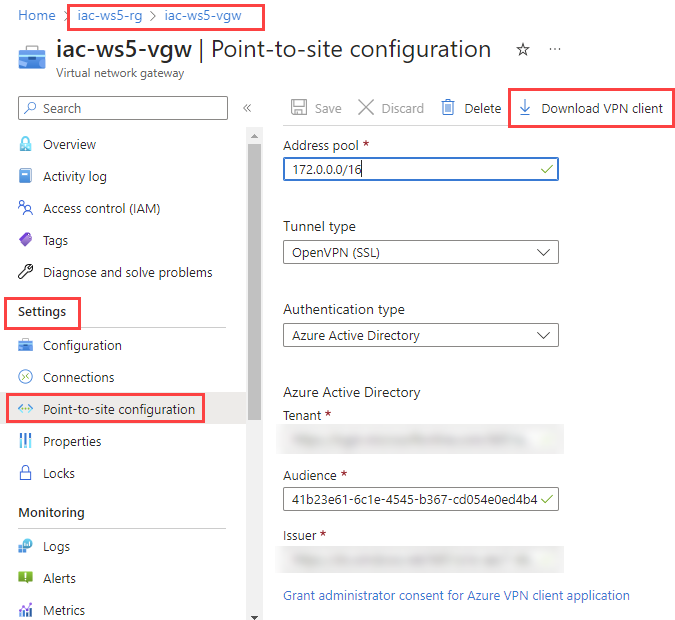Click the Configuration briefcase icon

(x=25, y=345)
